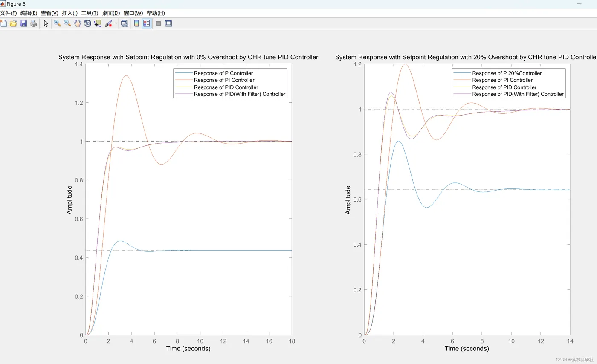Screen dimensions: 597x364
Task: Open the 窗口(W) menu
Action: tap(133, 13)
